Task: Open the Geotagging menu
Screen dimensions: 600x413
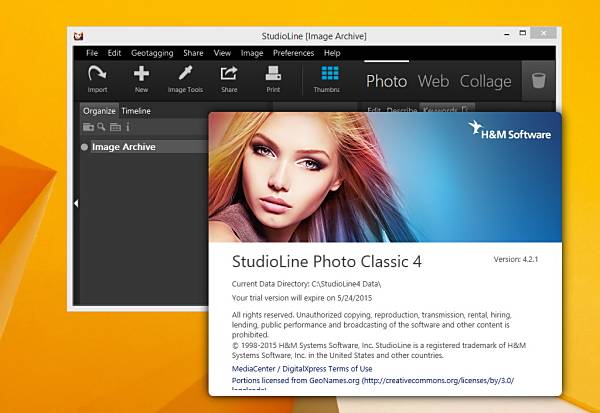Action: pyautogui.click(x=152, y=53)
